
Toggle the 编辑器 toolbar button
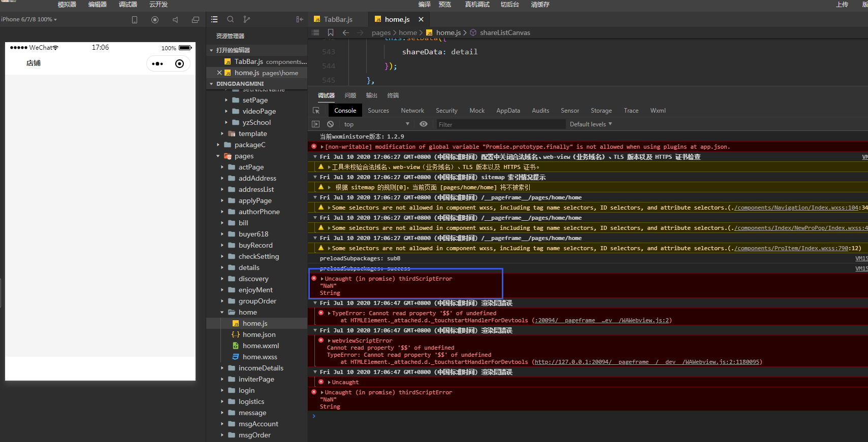pos(98,4)
